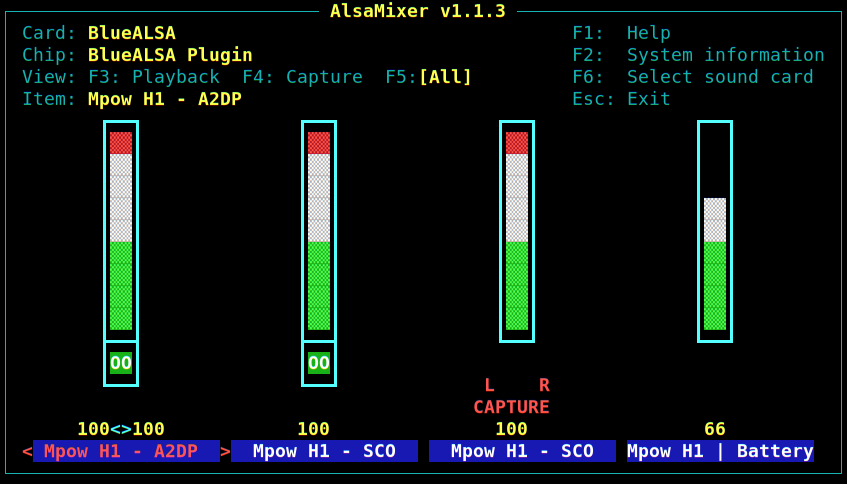Toggle mute indicator under A2DP volume bar
Screen dimensions: 847x484
point(121,363)
